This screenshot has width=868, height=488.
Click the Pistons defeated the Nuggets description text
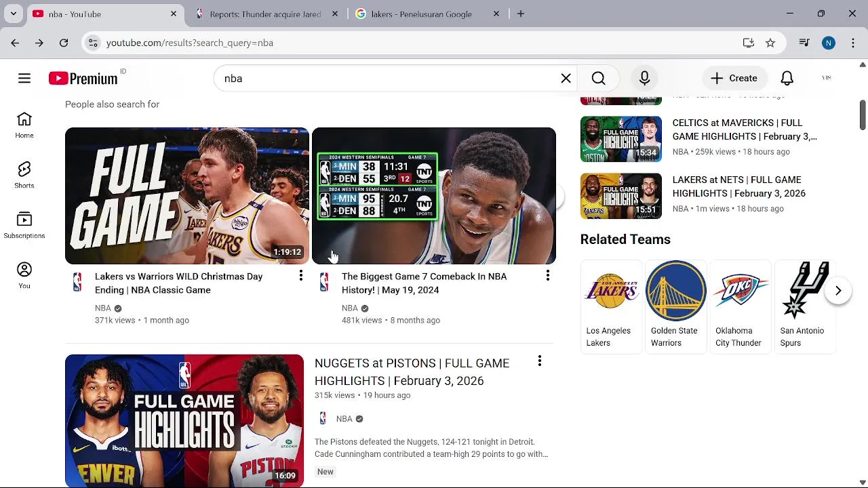pyautogui.click(x=431, y=448)
